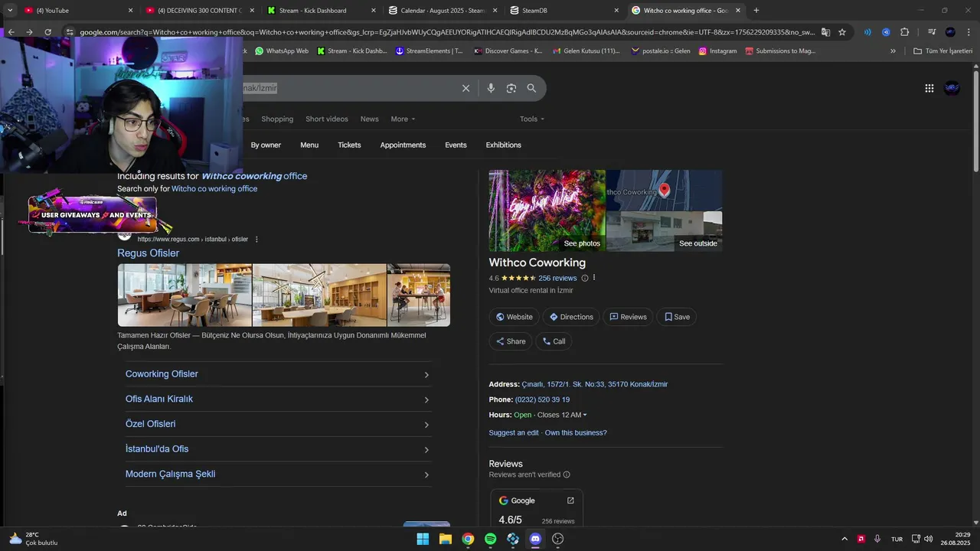Screen dimensions: 980x551
Task: Open more options next to Regus result URL
Action: coord(256,240)
